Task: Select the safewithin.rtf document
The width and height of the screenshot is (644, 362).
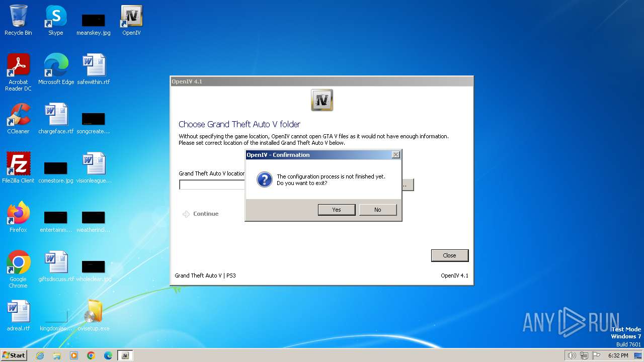Action: [x=94, y=70]
